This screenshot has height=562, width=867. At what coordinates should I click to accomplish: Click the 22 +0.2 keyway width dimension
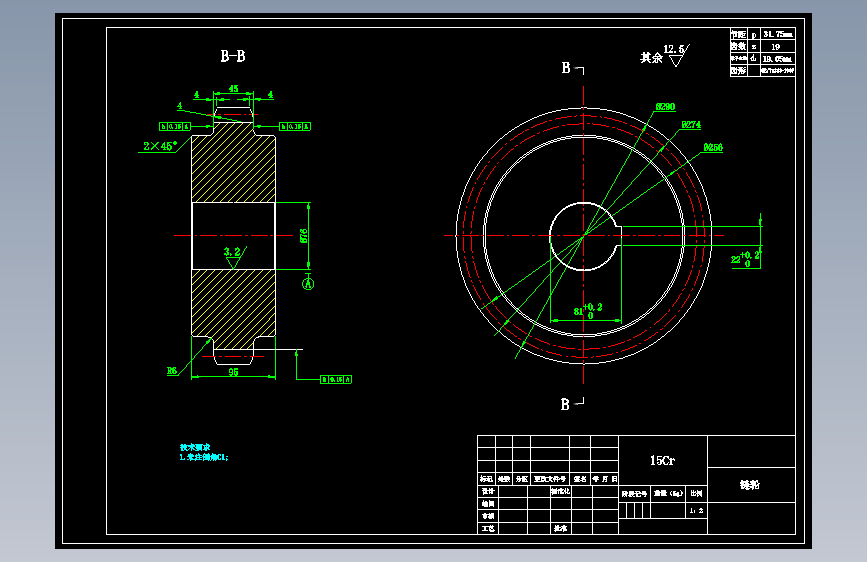pos(745,258)
